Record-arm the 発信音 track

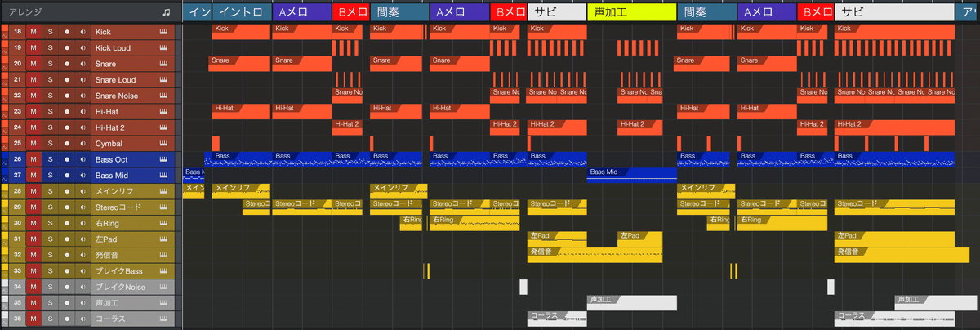tap(68, 255)
